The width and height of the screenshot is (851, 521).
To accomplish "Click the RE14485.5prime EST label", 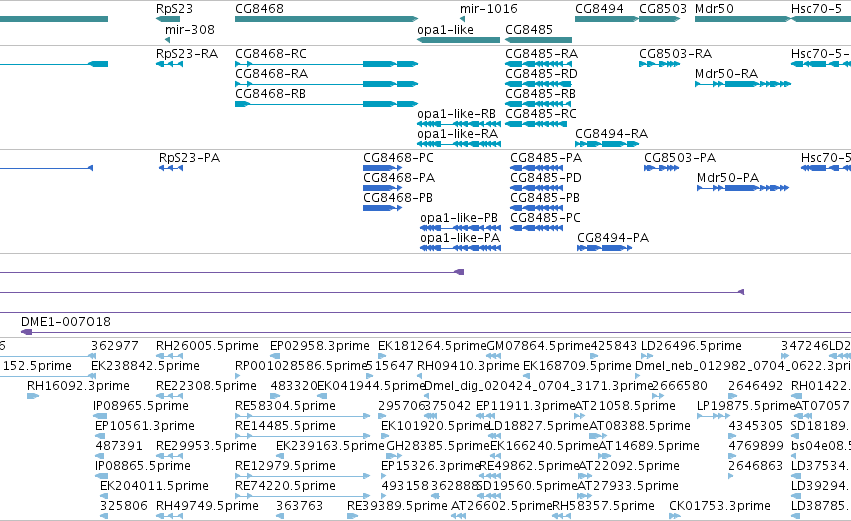I will point(285,426).
